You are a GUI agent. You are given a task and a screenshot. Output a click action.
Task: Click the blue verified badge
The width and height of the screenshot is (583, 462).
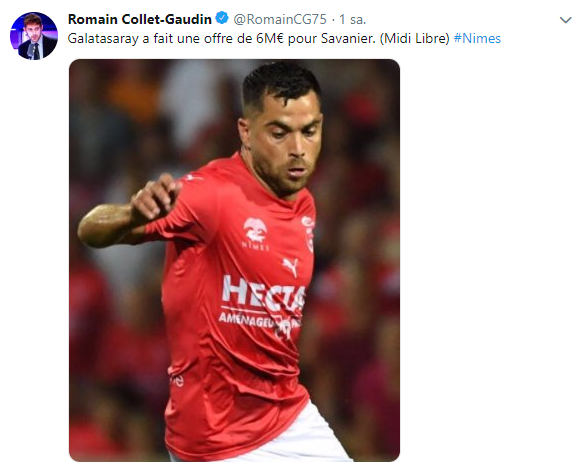point(222,18)
